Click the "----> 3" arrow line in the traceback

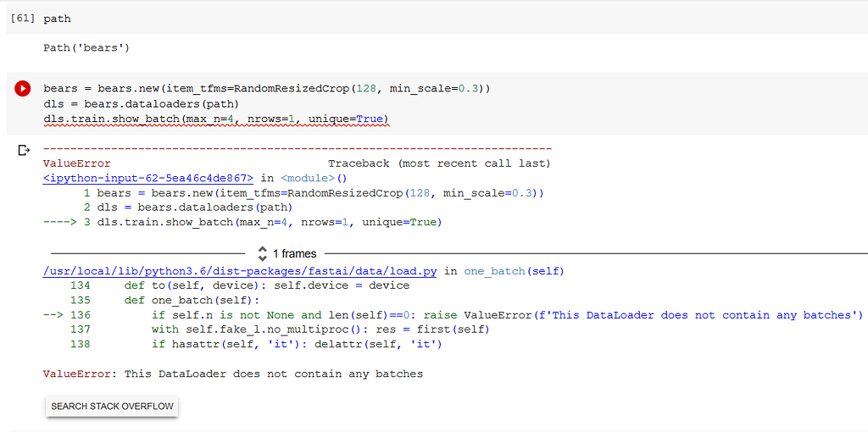(x=242, y=223)
